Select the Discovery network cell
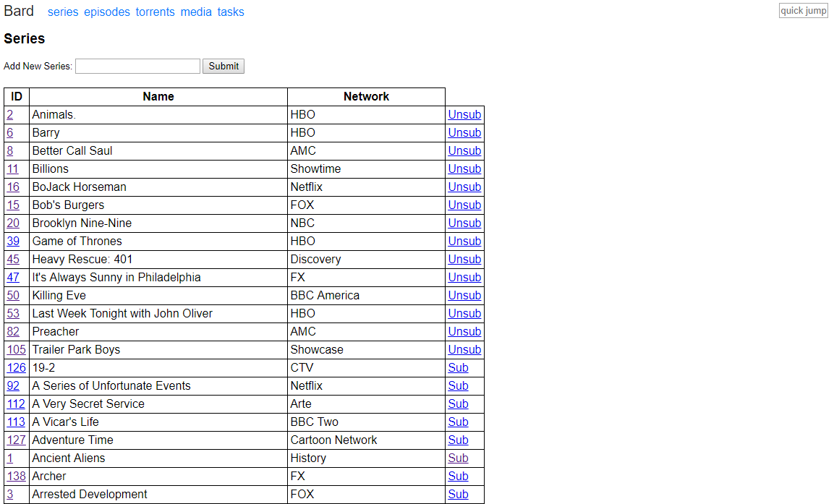The height and width of the screenshot is (504, 834). [367, 259]
